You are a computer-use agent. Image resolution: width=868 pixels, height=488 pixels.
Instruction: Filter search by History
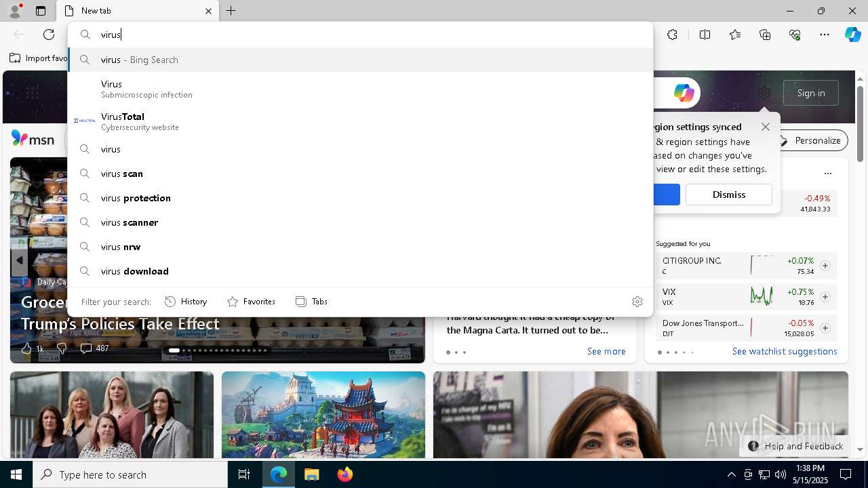[186, 302]
